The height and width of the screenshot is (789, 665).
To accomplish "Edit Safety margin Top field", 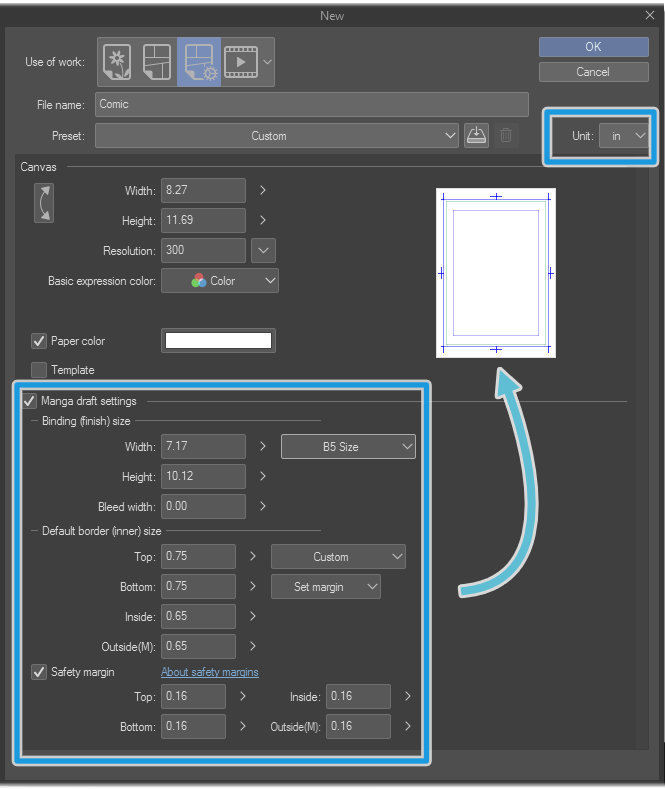I will pyautogui.click(x=193, y=696).
